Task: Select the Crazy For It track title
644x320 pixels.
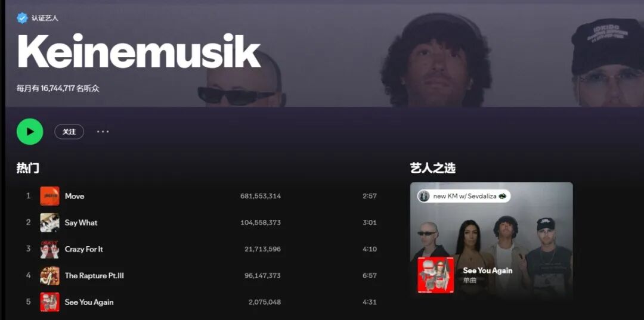Action: (x=84, y=249)
